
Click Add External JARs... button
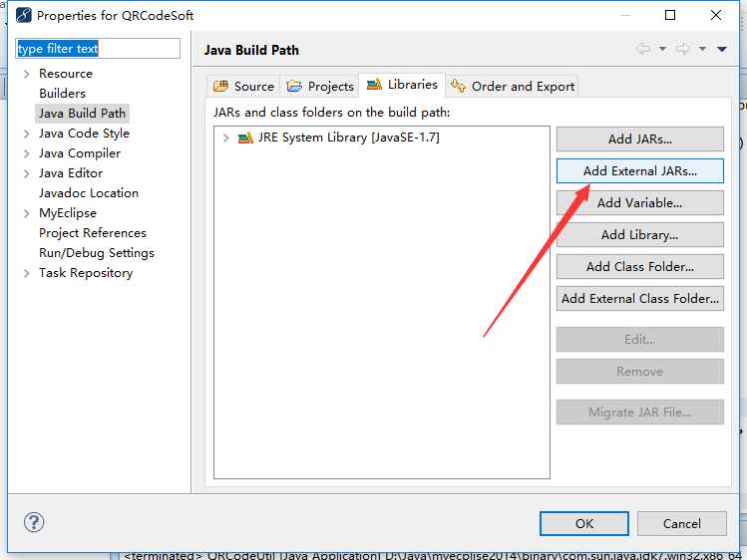pos(640,170)
